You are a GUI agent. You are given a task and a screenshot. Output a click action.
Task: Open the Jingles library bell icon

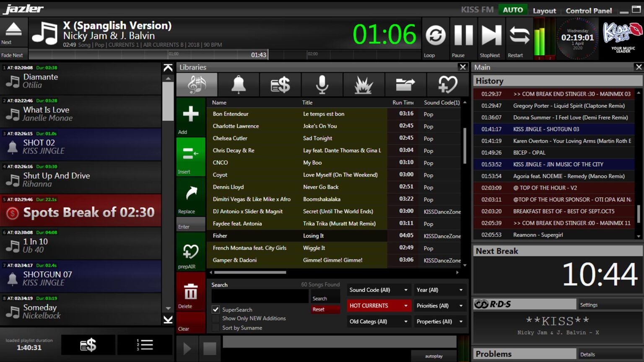coord(238,84)
